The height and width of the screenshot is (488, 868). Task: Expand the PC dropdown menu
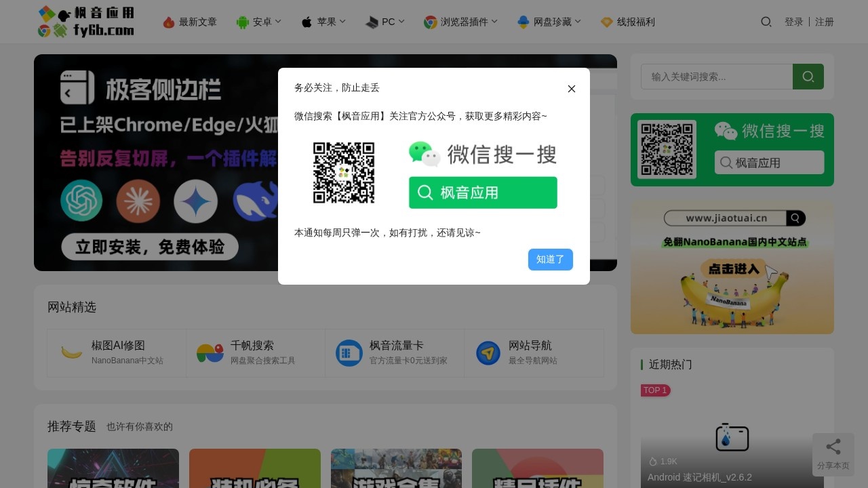tap(393, 22)
